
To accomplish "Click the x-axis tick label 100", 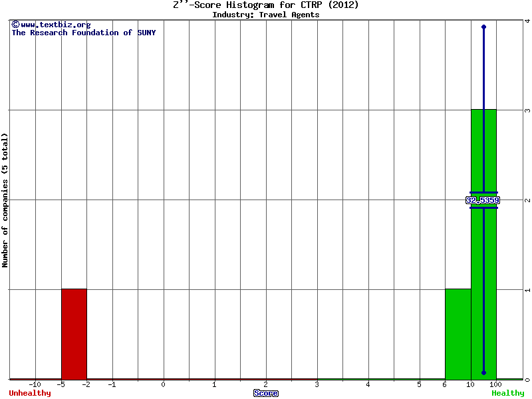I will tap(495, 384).
